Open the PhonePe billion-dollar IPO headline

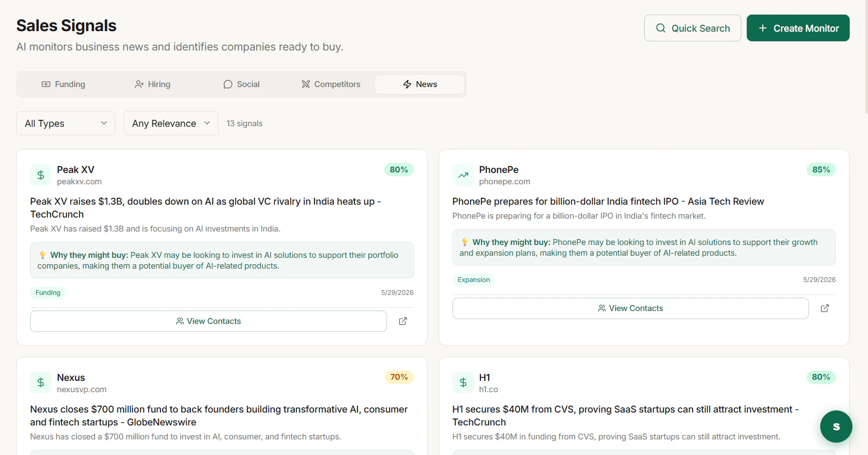(x=608, y=201)
